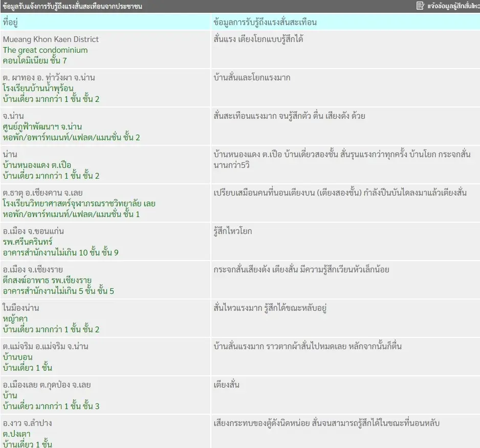The image size is (480, 448).
Task: Click the รพ.ศรีนครินทร์ text
Action: coord(28,242)
